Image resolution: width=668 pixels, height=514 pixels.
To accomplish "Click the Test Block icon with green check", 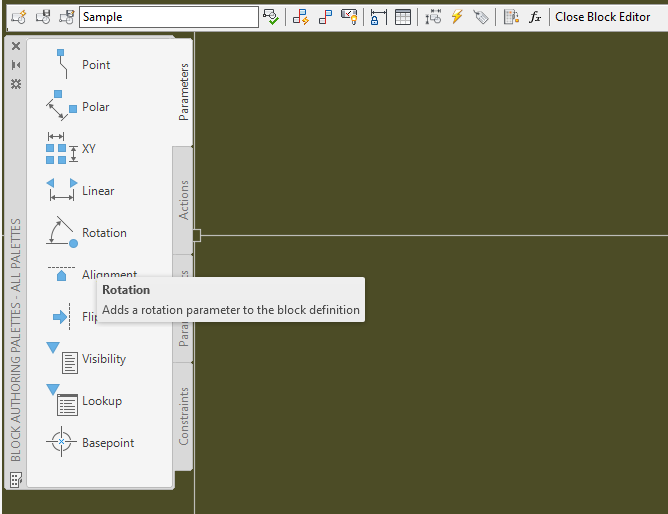I will [x=271, y=17].
